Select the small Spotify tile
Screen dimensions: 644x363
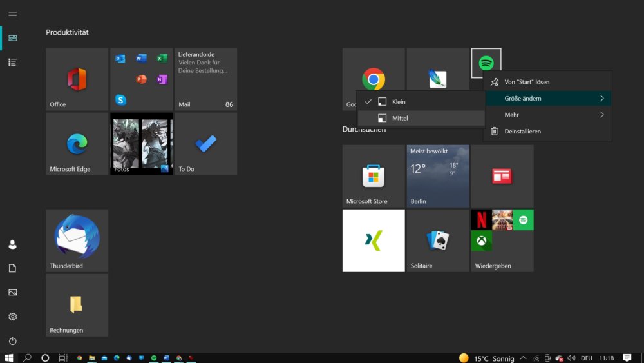(x=486, y=63)
